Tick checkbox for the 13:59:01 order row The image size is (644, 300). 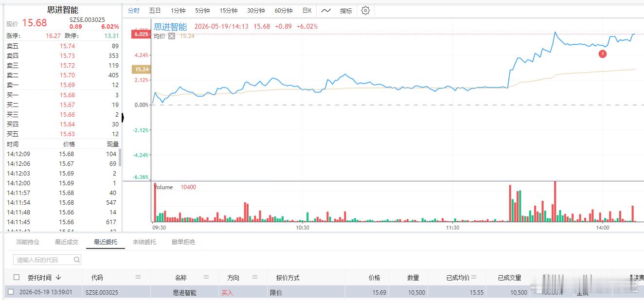[11, 292]
